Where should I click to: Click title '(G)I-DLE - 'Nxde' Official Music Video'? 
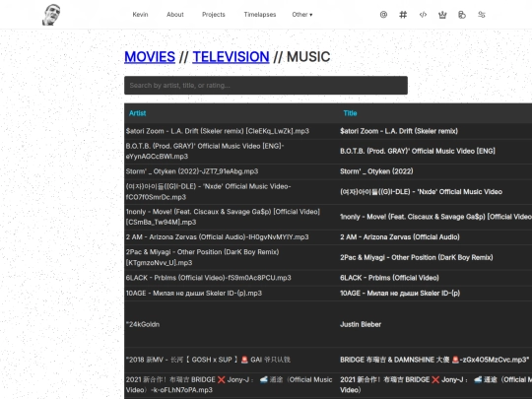(x=421, y=192)
